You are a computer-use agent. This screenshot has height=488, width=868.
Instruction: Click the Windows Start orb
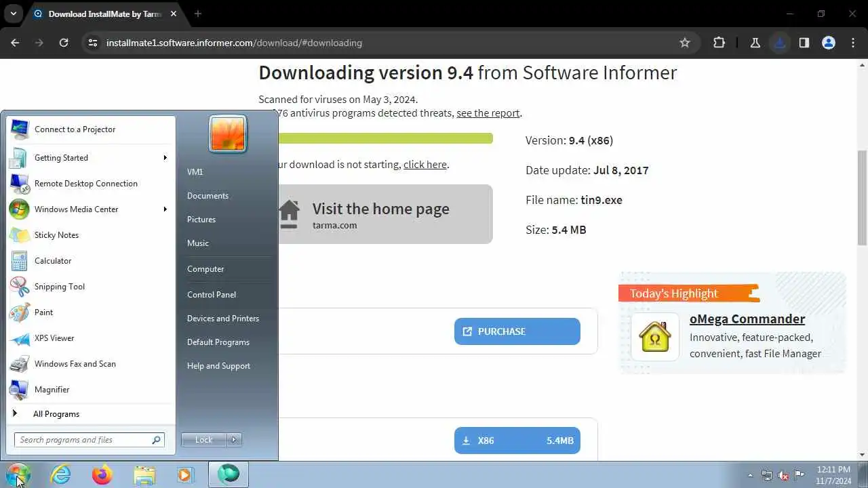pos(18,474)
